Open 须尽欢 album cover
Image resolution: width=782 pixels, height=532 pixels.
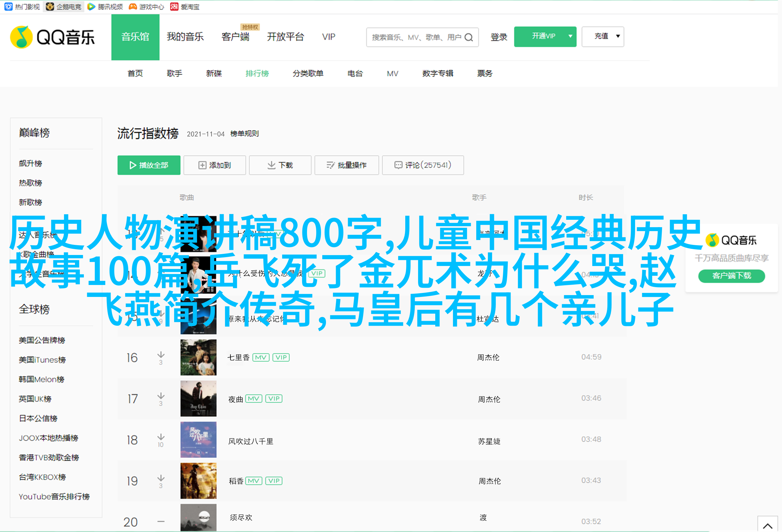pyautogui.click(x=198, y=518)
